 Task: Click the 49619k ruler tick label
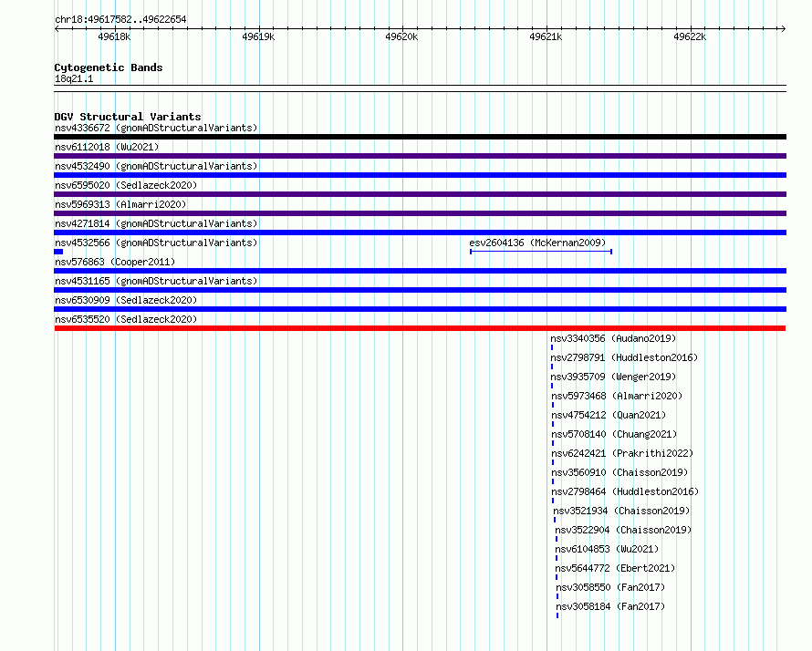coord(258,36)
